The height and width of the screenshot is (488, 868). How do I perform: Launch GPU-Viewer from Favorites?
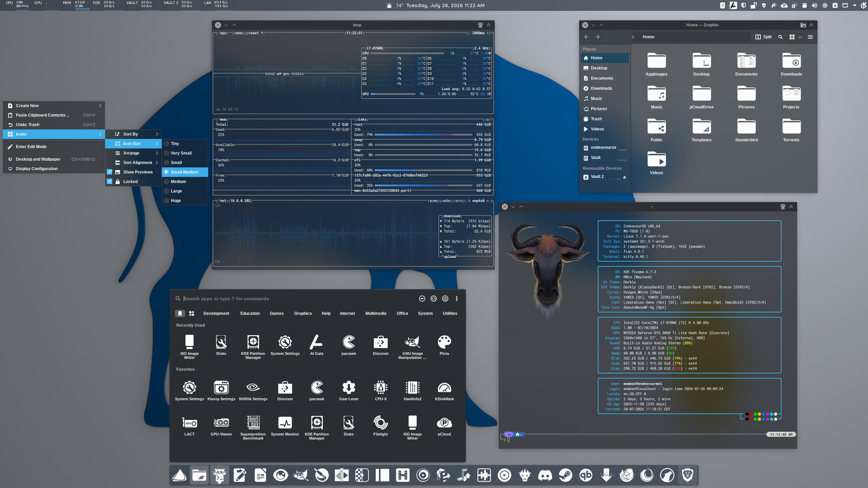click(x=221, y=426)
